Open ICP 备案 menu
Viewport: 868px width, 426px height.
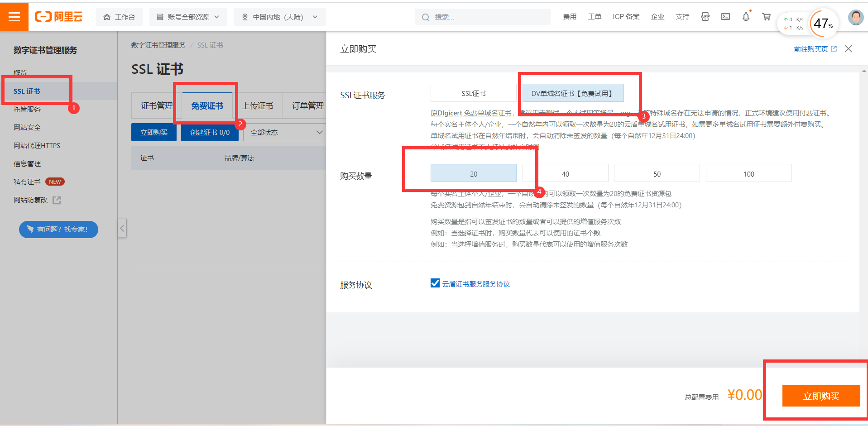(x=626, y=17)
